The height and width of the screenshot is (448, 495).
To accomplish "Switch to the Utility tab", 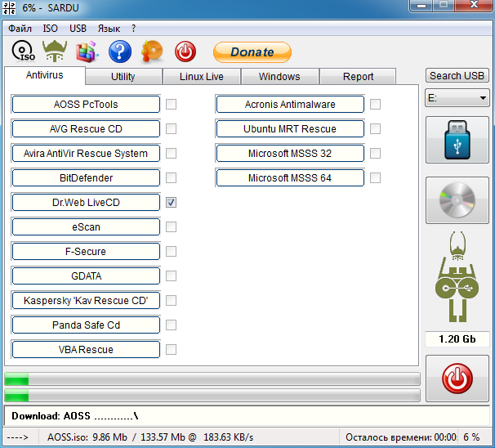I will pyautogui.click(x=123, y=77).
